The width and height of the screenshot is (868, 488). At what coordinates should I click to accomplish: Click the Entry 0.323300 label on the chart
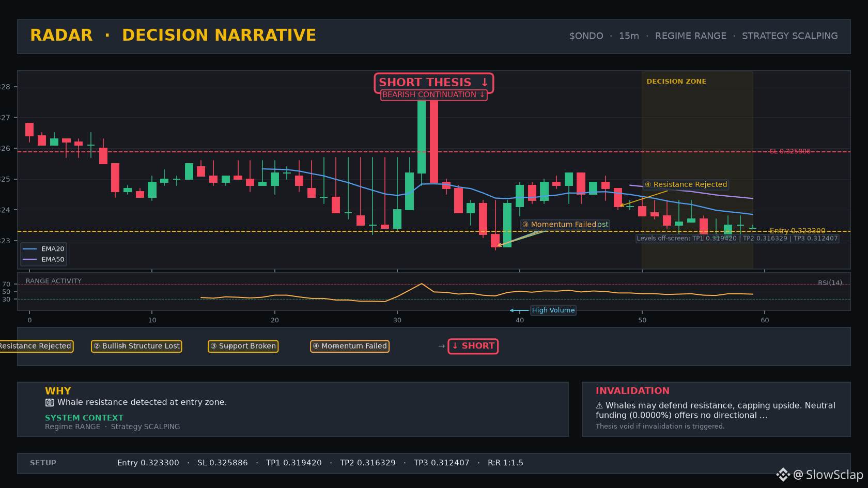click(797, 231)
